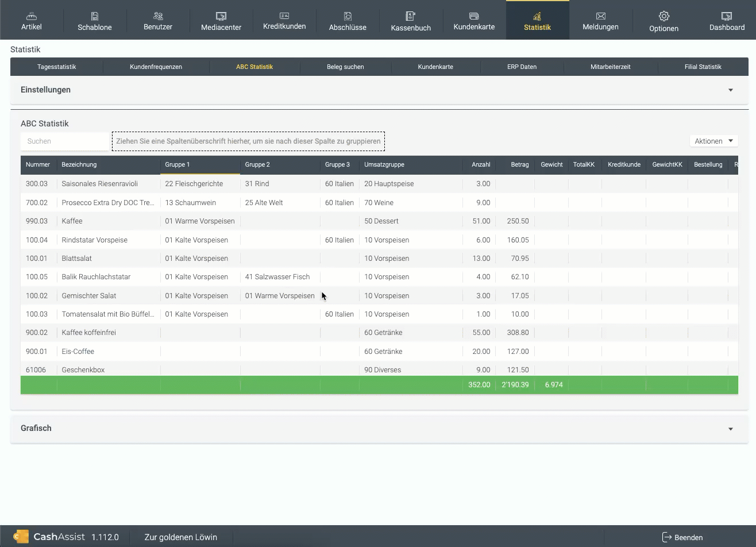Image resolution: width=756 pixels, height=547 pixels.
Task: Sort by the Gruppe 3 column header
Action: click(340, 164)
